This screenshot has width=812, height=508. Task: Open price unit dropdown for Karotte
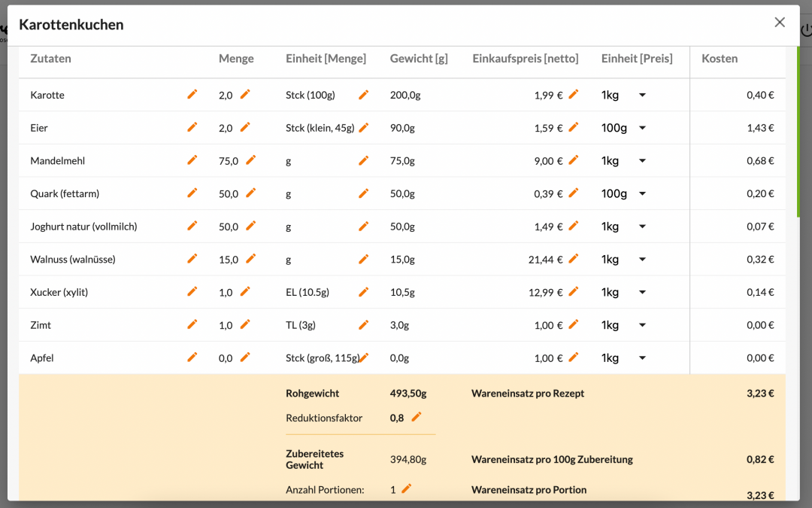(641, 95)
